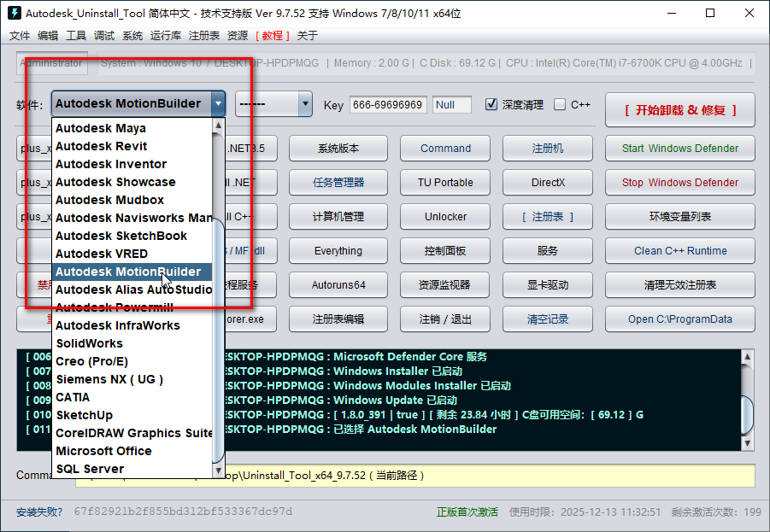The image size is (770, 532).
Task: Click Stop Windows Defender button
Action: 680,183
